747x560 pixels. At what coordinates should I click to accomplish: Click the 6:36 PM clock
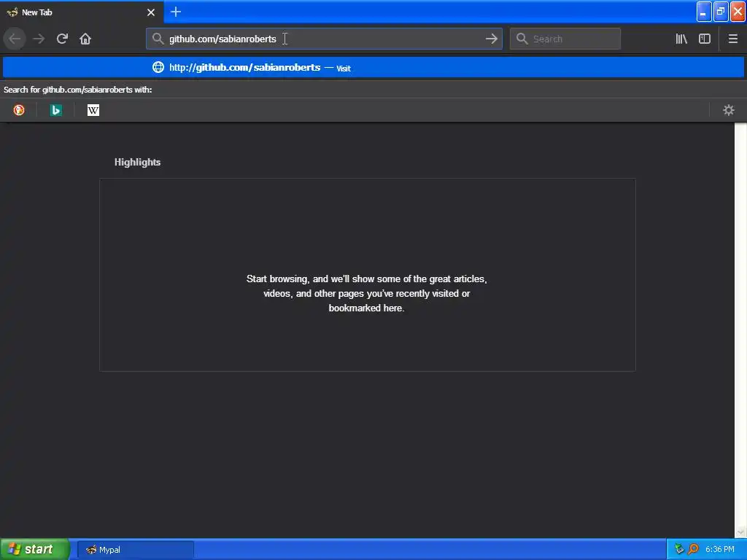coord(720,550)
